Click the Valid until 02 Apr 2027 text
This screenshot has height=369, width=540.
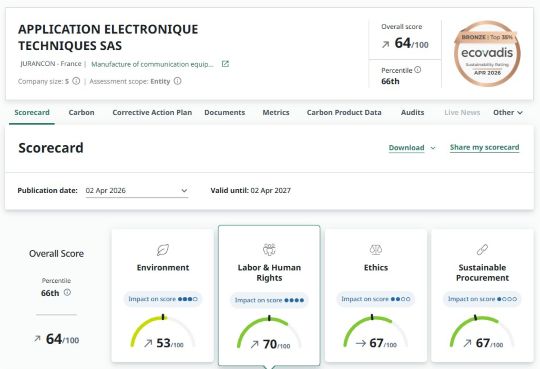click(x=251, y=191)
